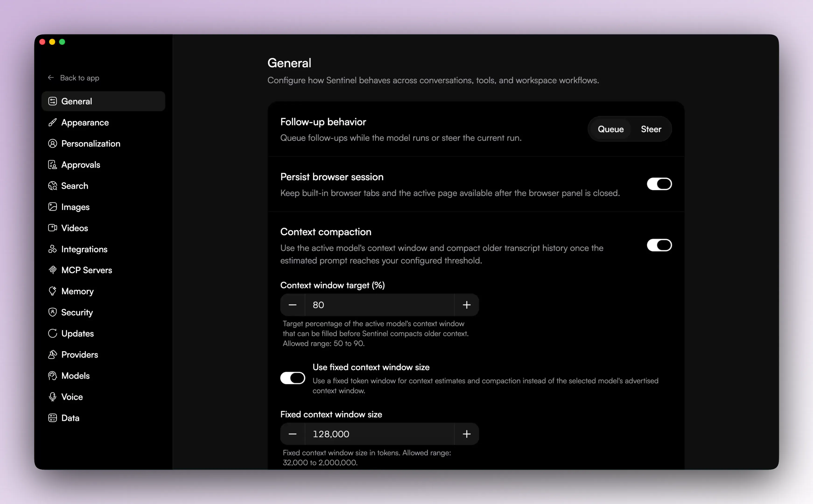Click the back arrow next to Back to app
This screenshot has width=813, height=504.
51,77
